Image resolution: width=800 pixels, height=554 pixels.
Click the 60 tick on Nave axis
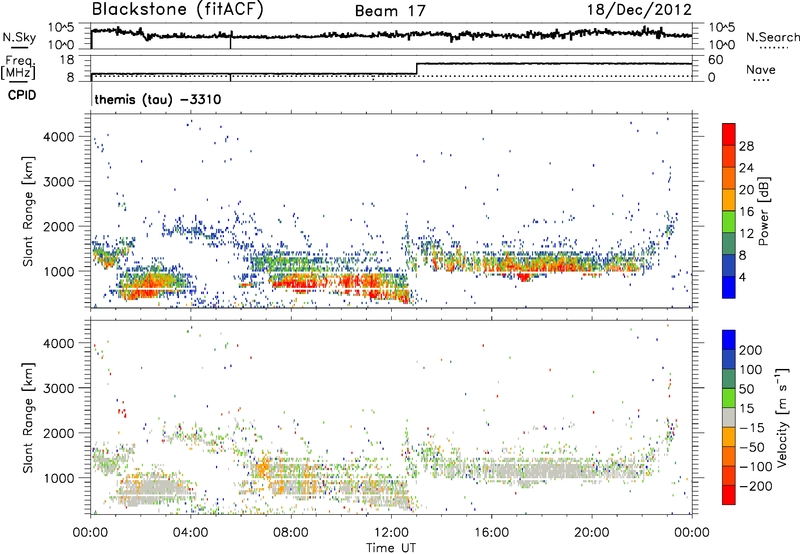tap(715, 60)
